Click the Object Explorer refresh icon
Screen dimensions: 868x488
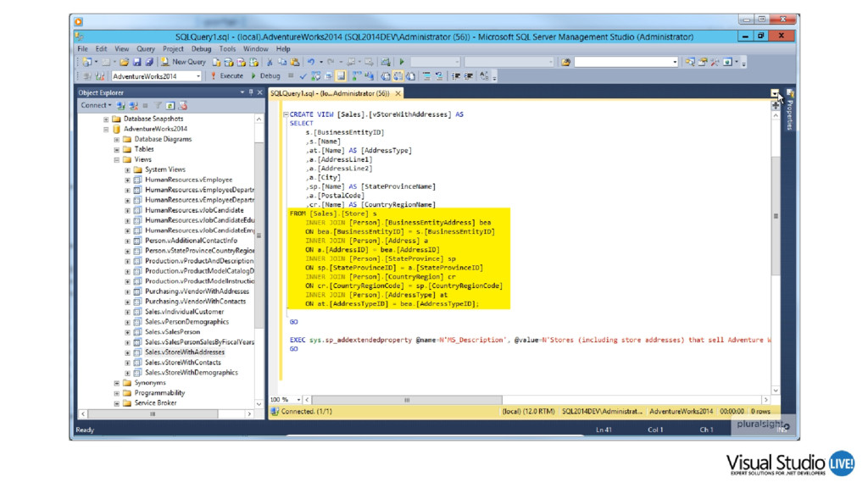tap(170, 105)
